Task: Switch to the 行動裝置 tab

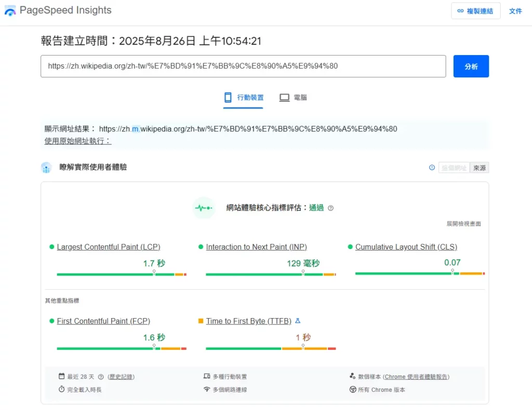Action: (x=243, y=98)
